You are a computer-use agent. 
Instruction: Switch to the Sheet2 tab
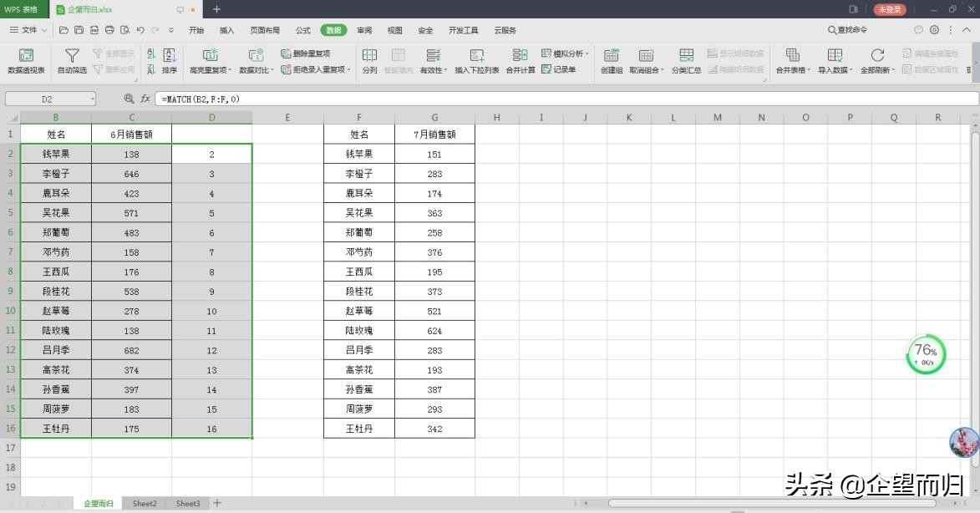tap(145, 503)
